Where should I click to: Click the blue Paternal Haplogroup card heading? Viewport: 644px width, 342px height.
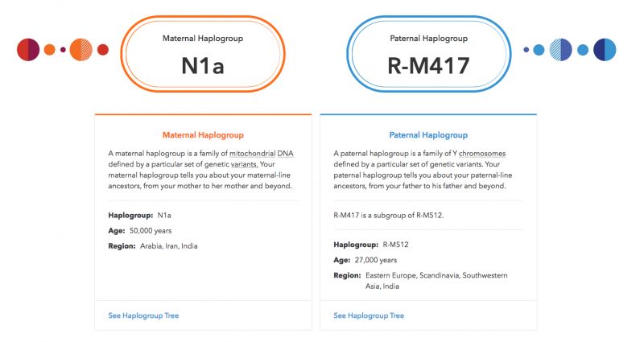[428, 135]
